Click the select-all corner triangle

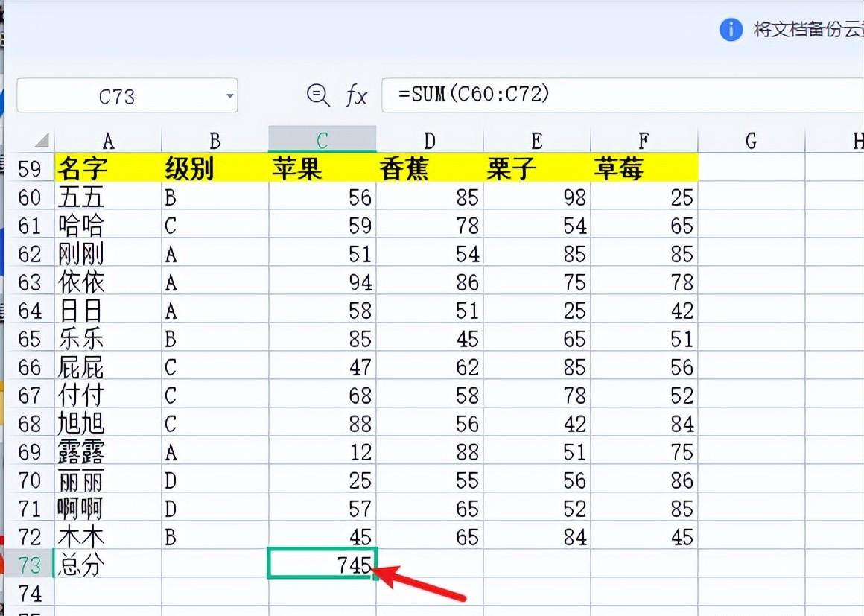click(41, 140)
